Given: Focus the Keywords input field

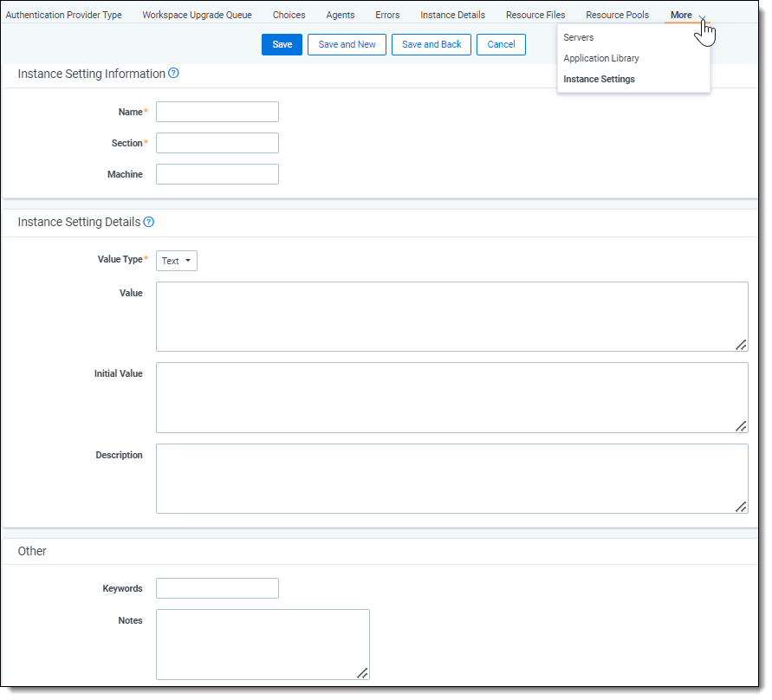Looking at the screenshot, I should pyautogui.click(x=217, y=589).
